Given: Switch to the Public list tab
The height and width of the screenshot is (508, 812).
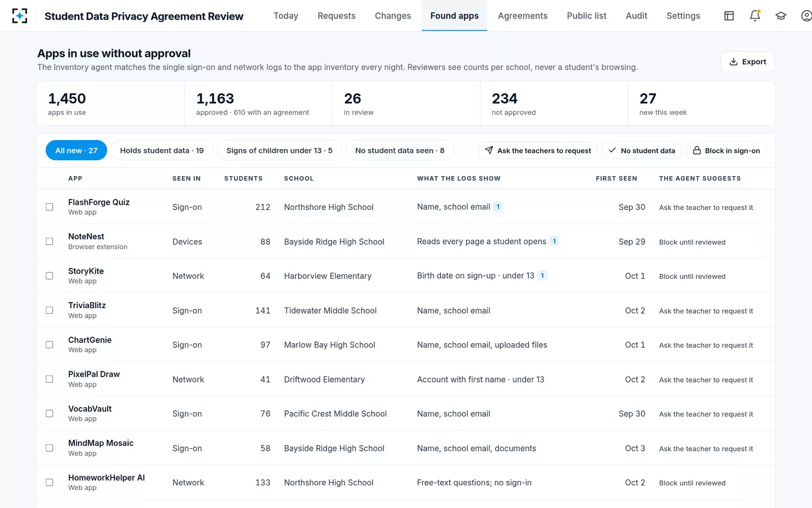Looking at the screenshot, I should [x=586, y=16].
